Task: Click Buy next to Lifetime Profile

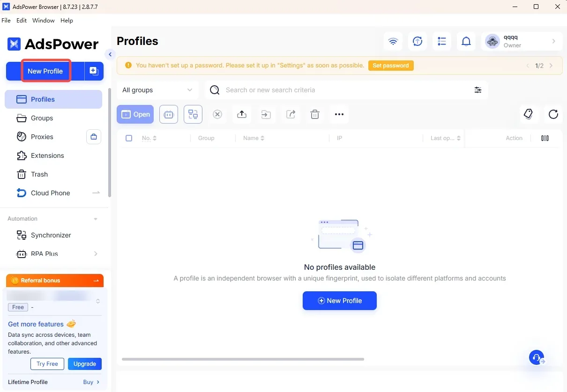Action: pyautogui.click(x=91, y=382)
